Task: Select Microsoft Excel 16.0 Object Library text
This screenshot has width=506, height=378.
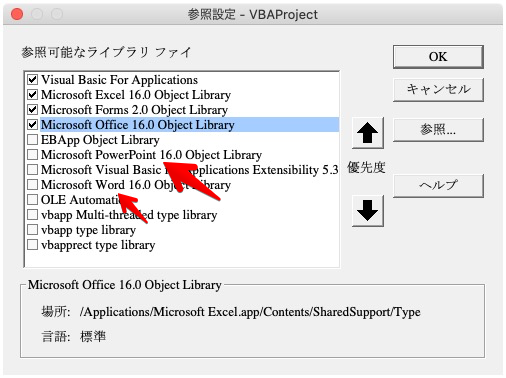Action: 136,95
